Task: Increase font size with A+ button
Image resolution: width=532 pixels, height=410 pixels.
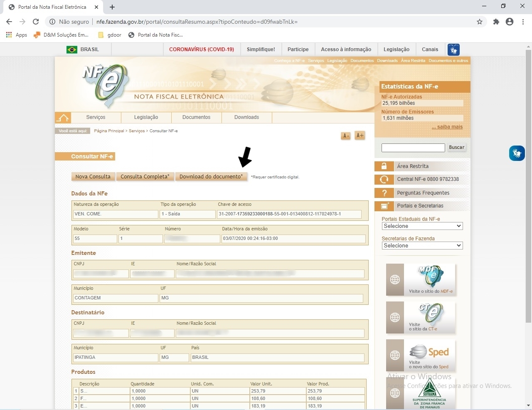Action: 360,136
